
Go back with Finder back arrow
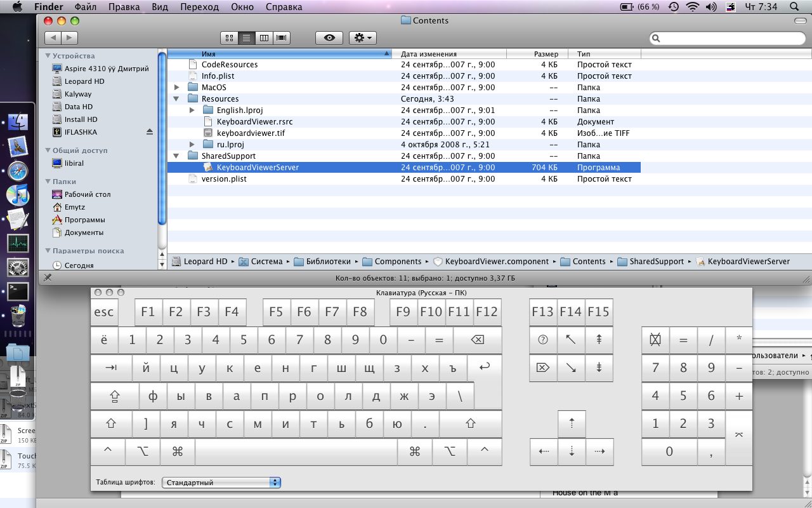coord(53,38)
